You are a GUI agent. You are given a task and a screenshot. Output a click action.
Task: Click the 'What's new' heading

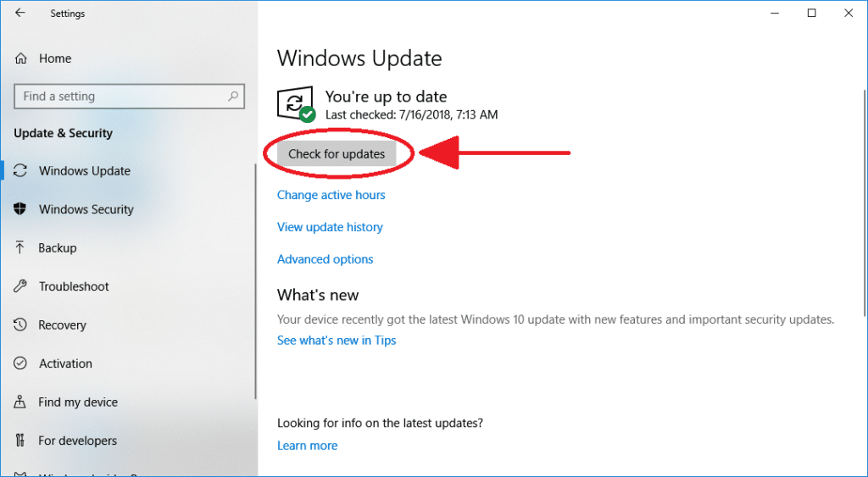click(318, 294)
